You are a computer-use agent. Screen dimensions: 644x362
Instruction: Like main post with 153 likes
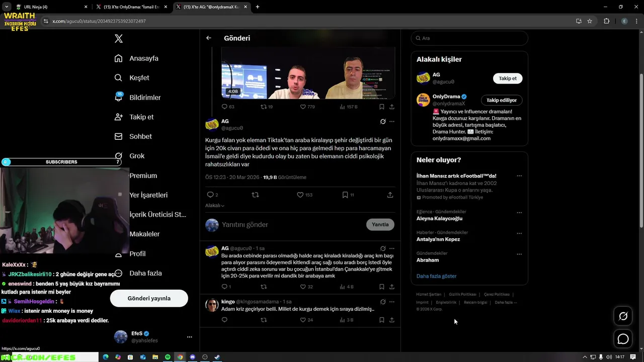pos(300,195)
